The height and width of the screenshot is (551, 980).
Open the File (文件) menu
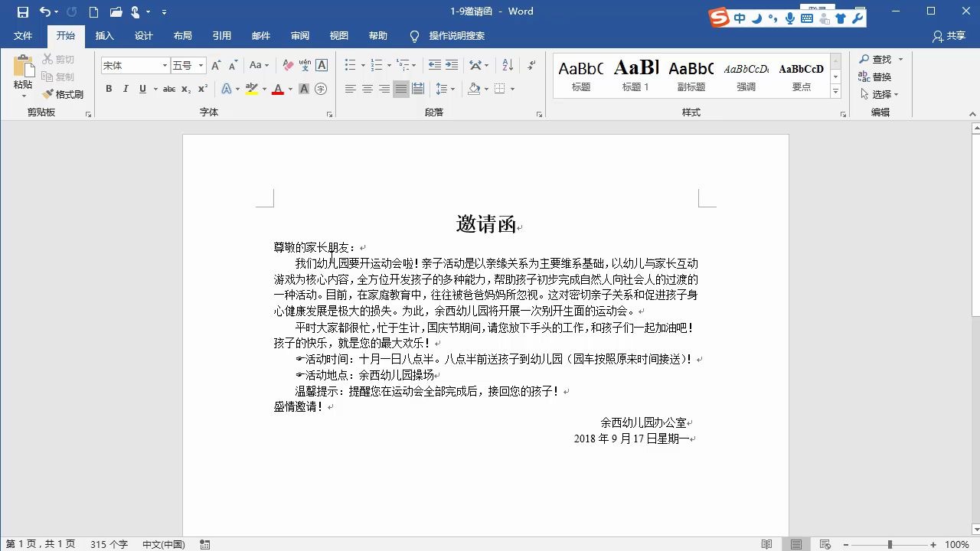(23, 36)
